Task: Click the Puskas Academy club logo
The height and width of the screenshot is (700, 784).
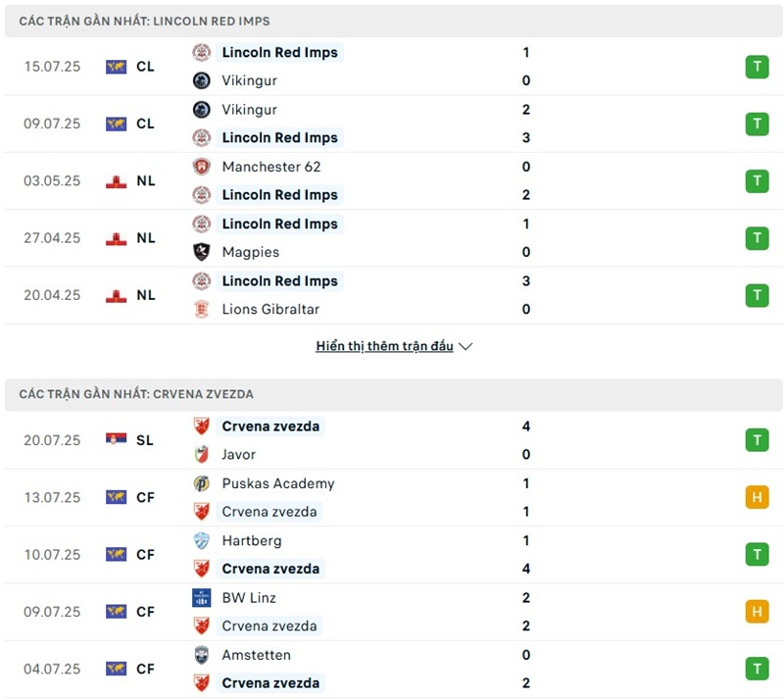Action: click(x=202, y=483)
